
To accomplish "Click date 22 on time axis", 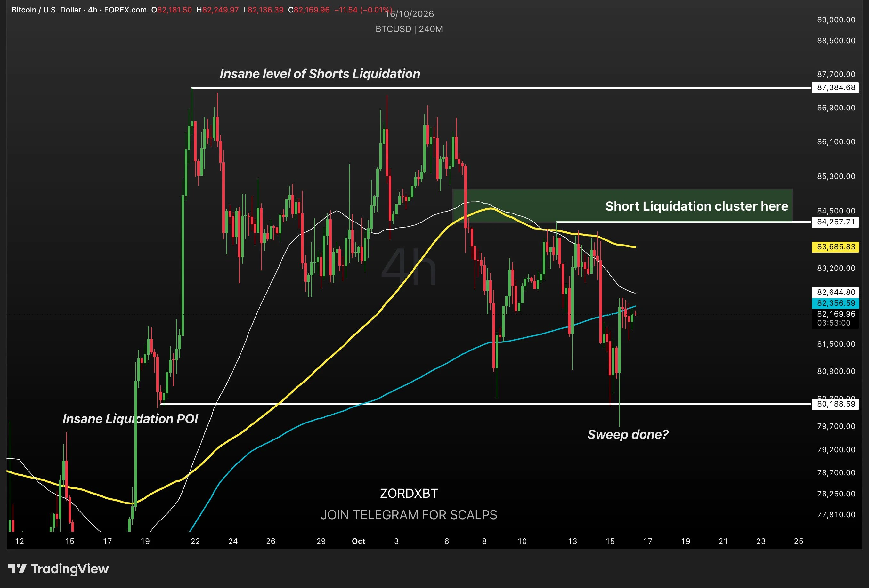I will [195, 541].
